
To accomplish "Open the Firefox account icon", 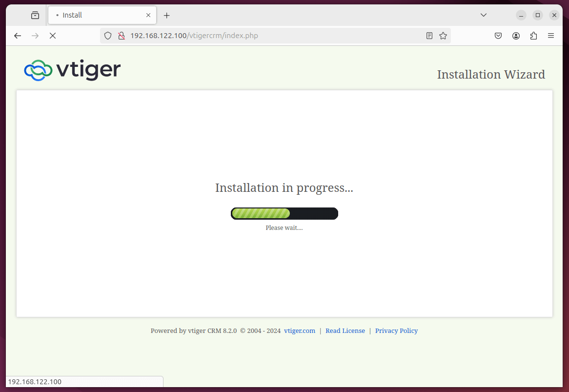I will (x=516, y=36).
